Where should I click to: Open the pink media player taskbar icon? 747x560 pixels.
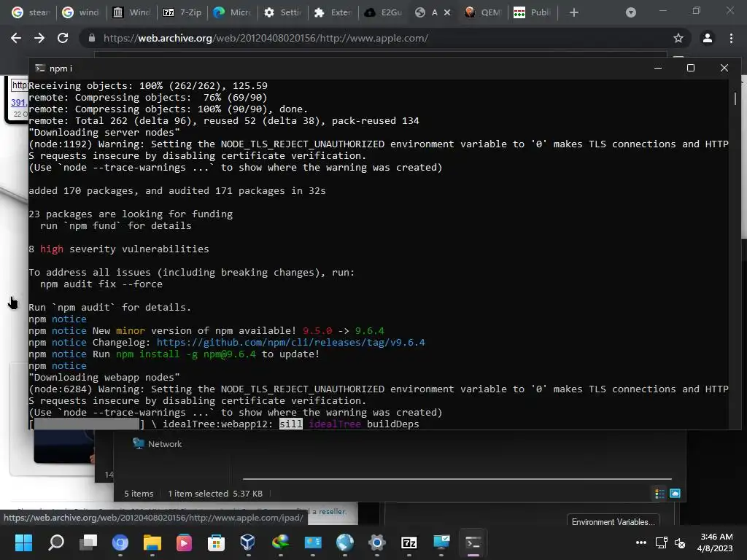[184, 542]
